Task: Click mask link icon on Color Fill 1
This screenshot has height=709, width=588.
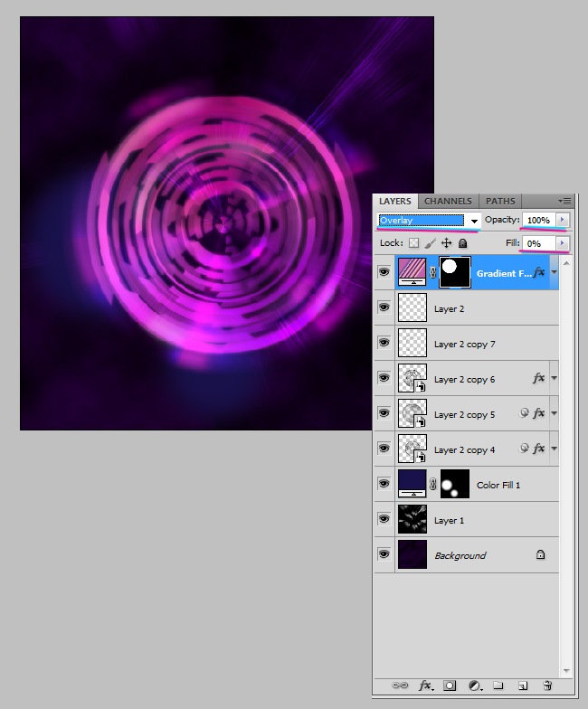Action: coord(432,485)
